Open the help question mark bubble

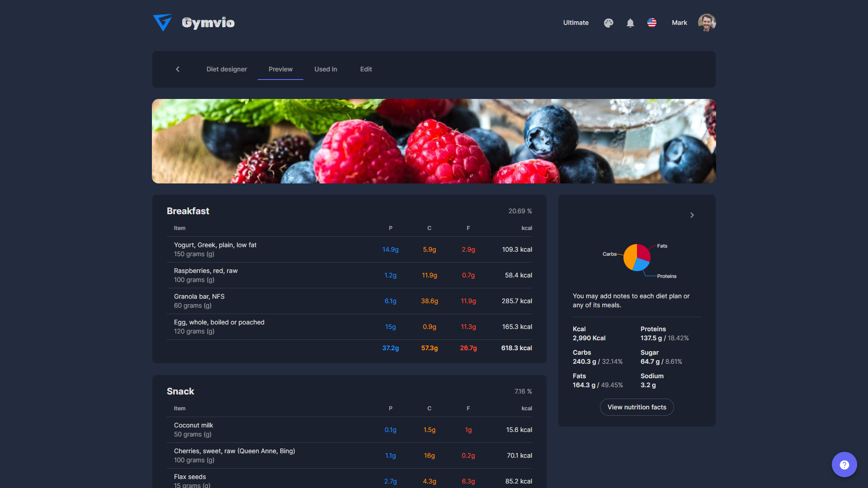pos(844,465)
